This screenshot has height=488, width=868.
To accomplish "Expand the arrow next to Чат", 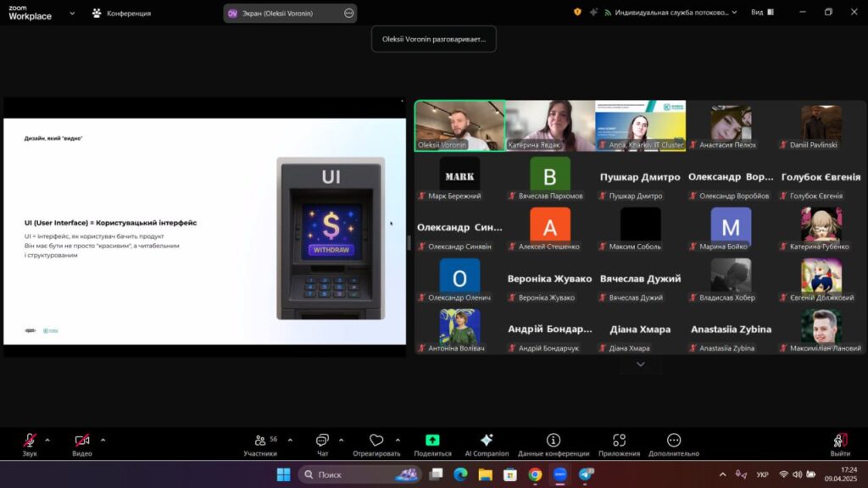I will [x=341, y=441].
